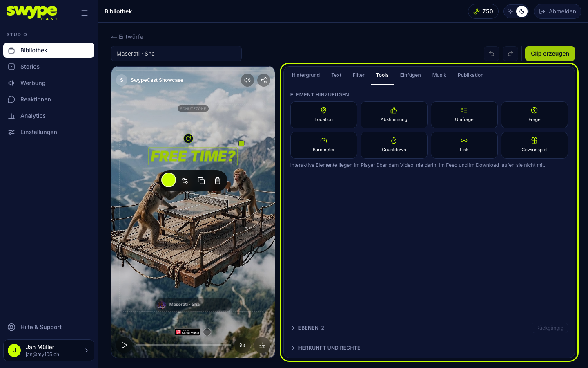Add a Frage element
This screenshot has width=588, height=368.
coord(535,115)
